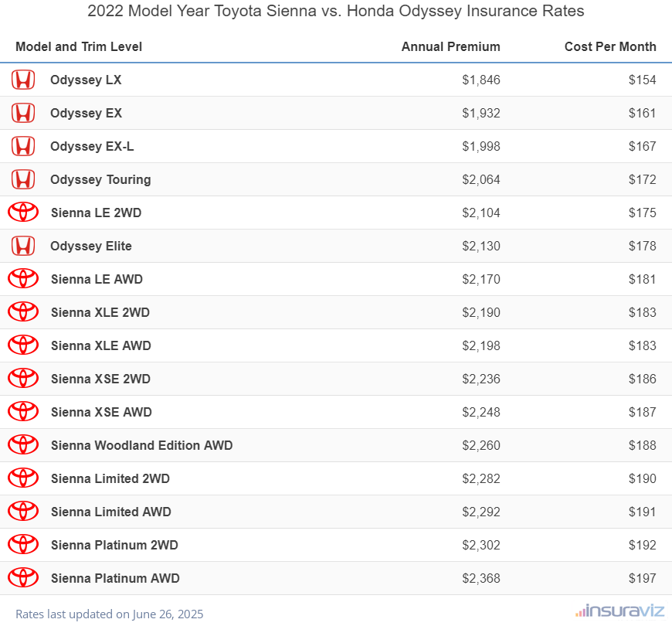This screenshot has width=672, height=626.
Task: Select the Sienna Limited AWD row label
Action: click(111, 512)
